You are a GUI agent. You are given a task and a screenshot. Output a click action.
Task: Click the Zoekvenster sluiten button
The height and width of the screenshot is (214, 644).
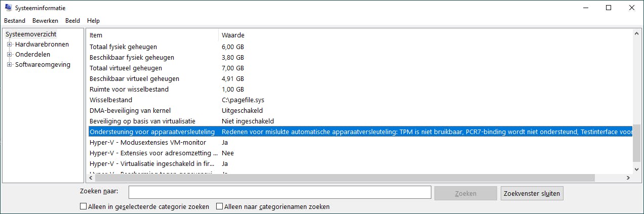(532, 193)
